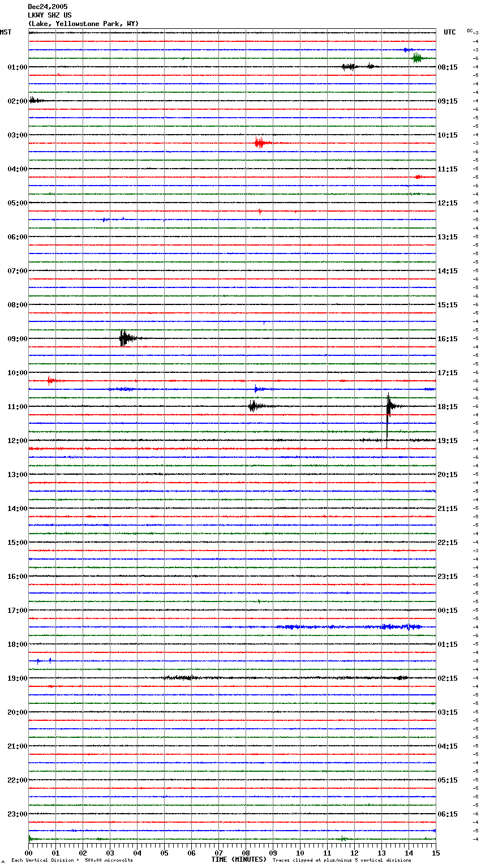This screenshot has height=868, width=481.
Task: Click the 16:15 UTC time label
Action: [448, 339]
